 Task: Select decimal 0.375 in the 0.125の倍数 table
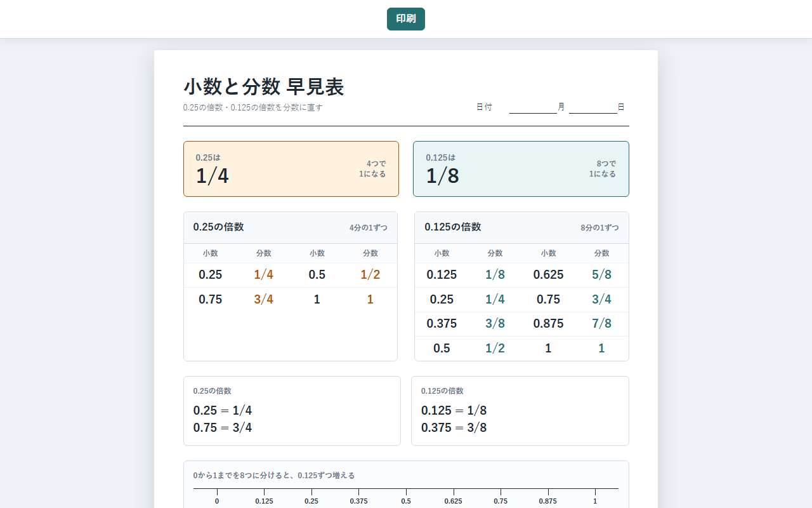(x=442, y=324)
